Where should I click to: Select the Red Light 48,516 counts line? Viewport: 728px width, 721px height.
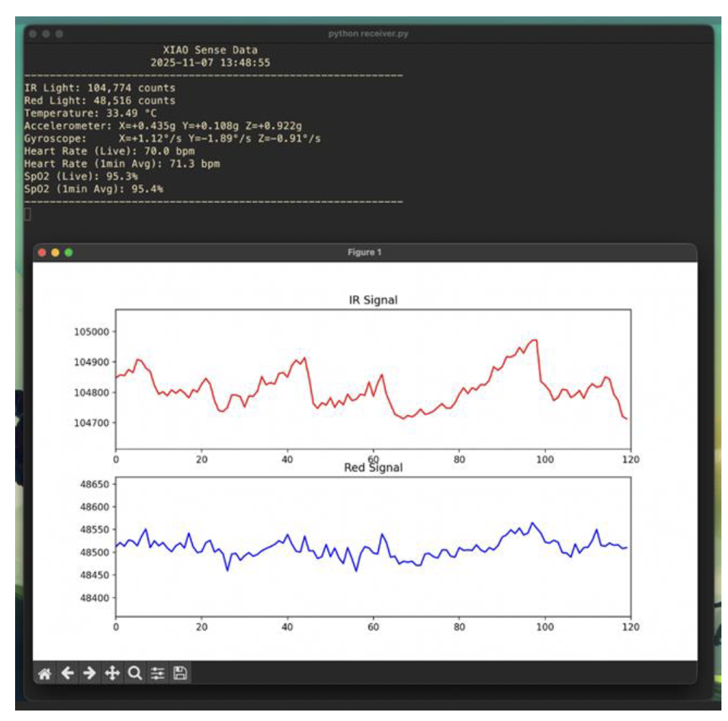100,100
